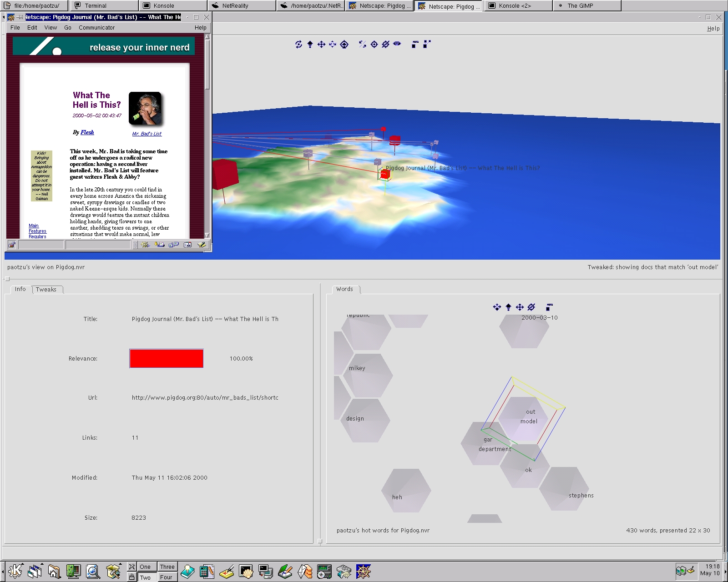The width and height of the screenshot is (728, 582).
Task: Open Address Book icon in Netscape component bar
Action: [x=187, y=245]
